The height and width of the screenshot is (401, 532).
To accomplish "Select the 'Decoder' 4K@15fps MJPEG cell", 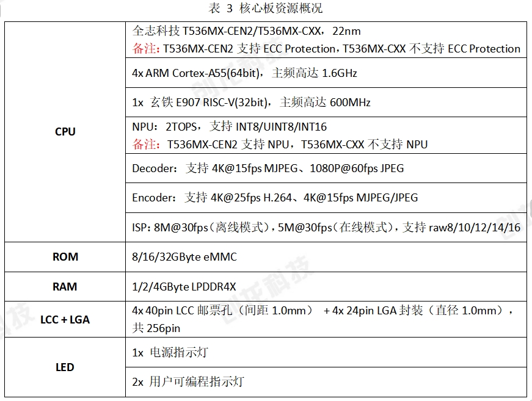I will click(326, 168).
